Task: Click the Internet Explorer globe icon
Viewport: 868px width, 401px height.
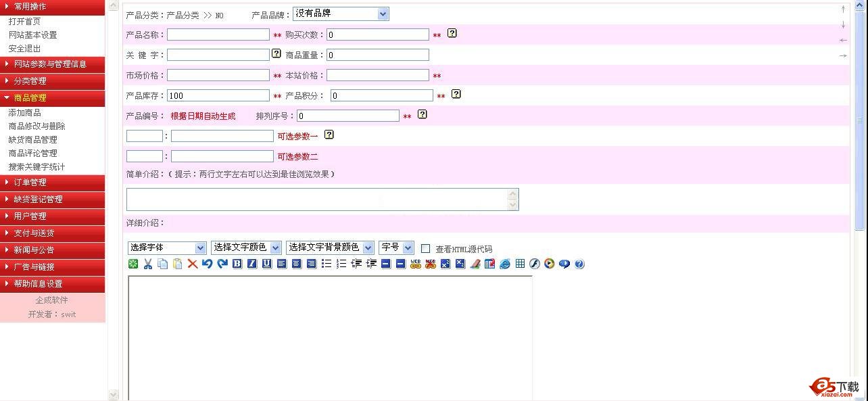Action: (505, 264)
